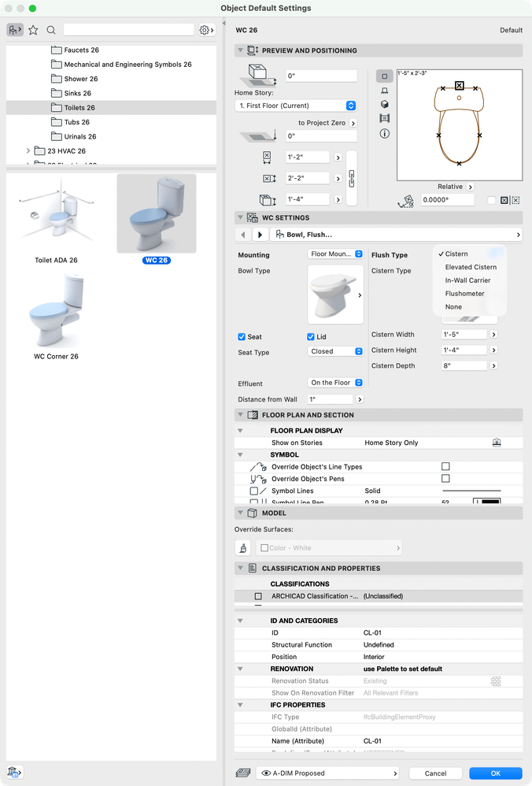The width and height of the screenshot is (532, 786).
Task: Open the Home Story dropdown
Action: [x=296, y=106]
